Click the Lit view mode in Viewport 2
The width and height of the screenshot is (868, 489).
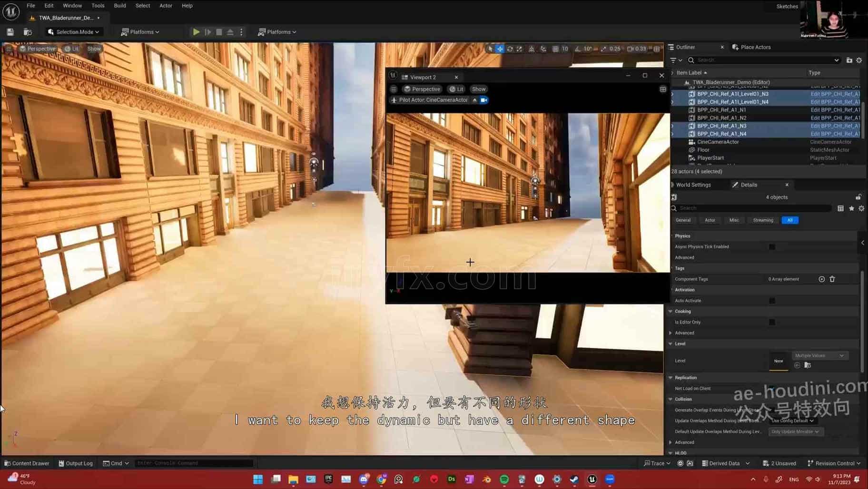point(456,89)
